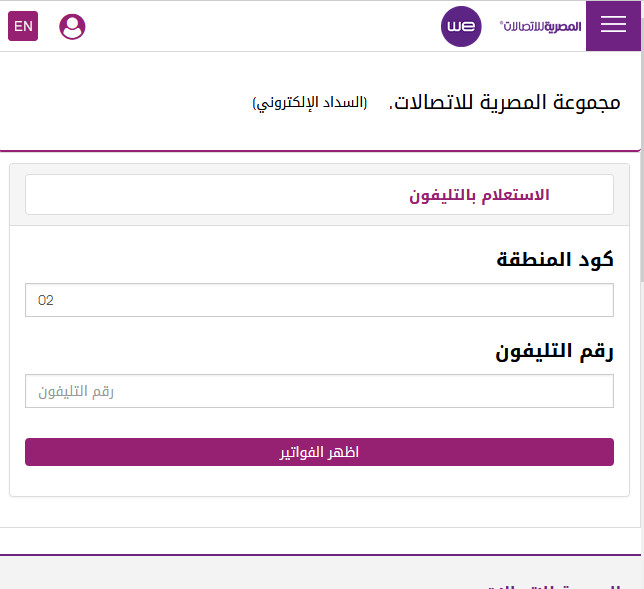The width and height of the screenshot is (644, 589).
Task: Open the user account profile icon
Action: (x=72, y=27)
